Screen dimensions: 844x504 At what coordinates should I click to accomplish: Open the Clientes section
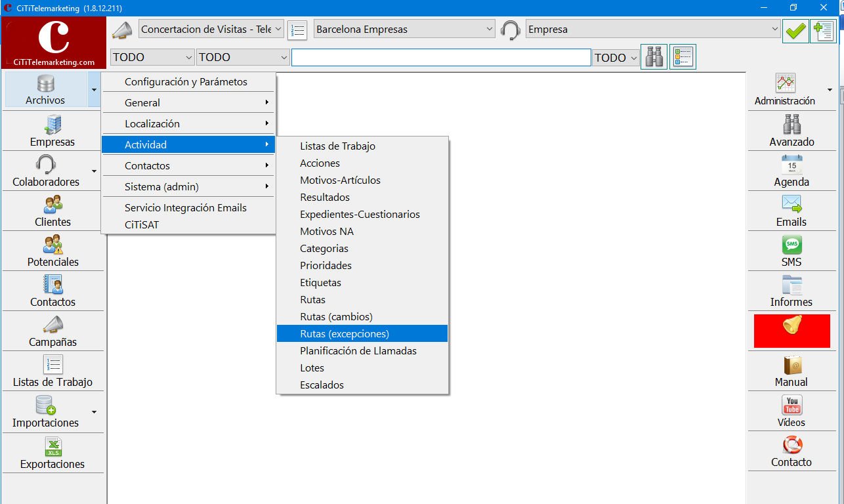[x=53, y=211]
